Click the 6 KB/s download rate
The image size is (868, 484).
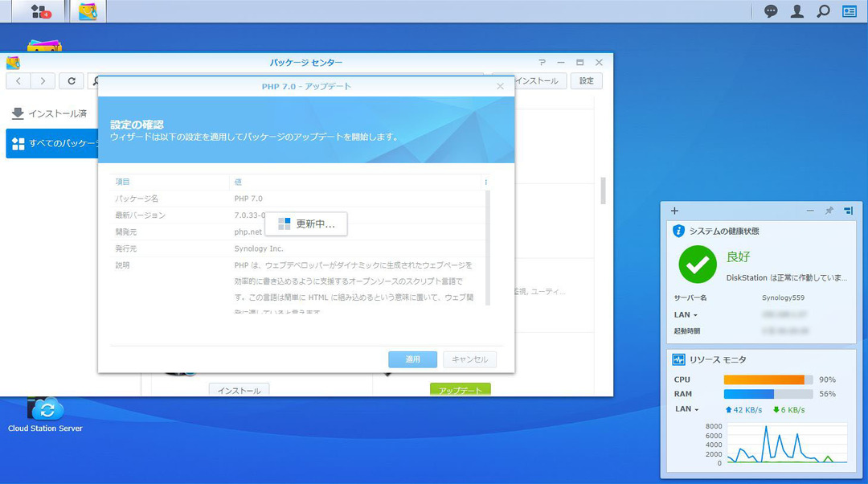click(789, 410)
